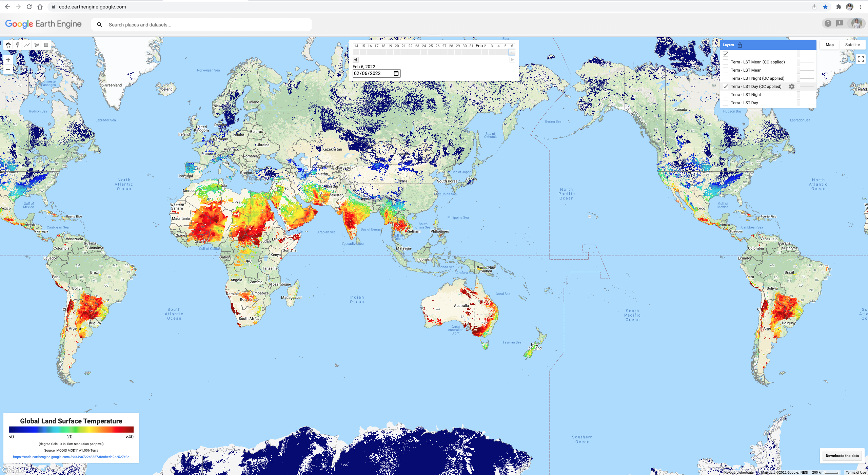Click the Australia label on the map
The width and height of the screenshot is (868, 475).
(x=461, y=306)
